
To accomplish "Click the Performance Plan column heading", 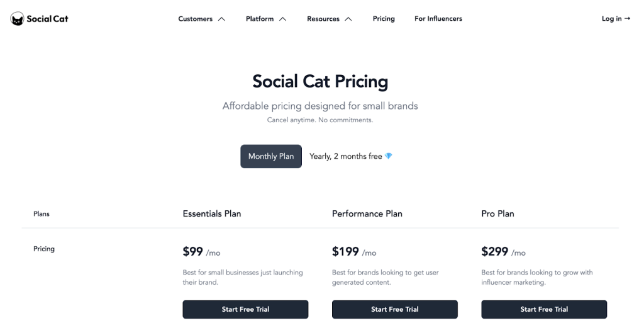I will pyautogui.click(x=367, y=213).
